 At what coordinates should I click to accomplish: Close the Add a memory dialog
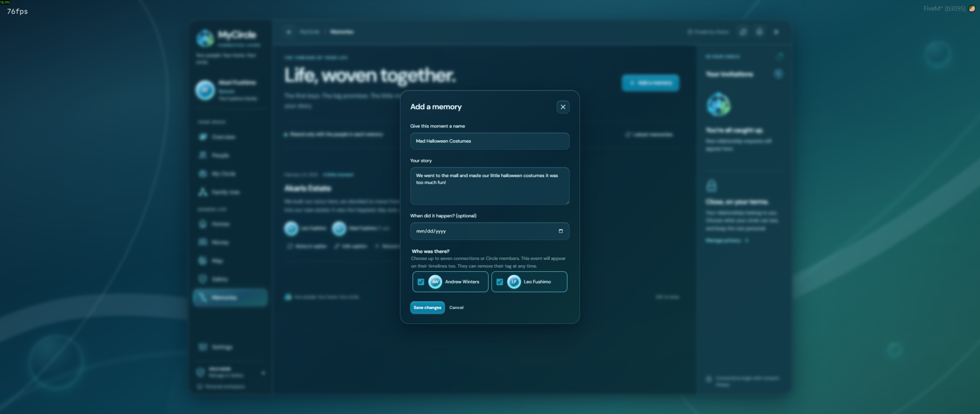pyautogui.click(x=563, y=107)
